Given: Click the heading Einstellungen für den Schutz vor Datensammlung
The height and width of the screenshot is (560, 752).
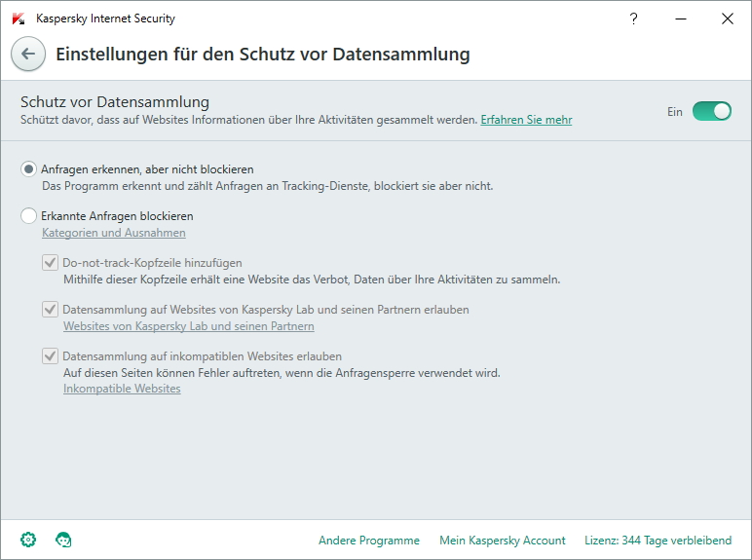Looking at the screenshot, I should coord(263,55).
